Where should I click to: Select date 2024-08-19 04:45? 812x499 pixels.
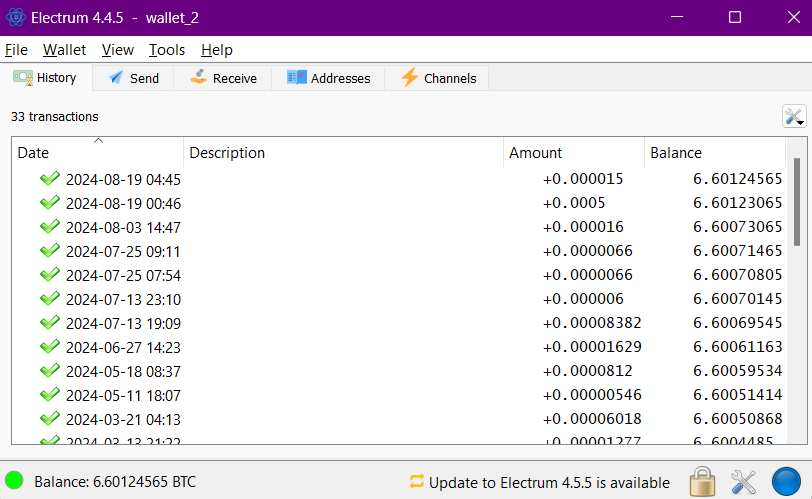[123, 180]
